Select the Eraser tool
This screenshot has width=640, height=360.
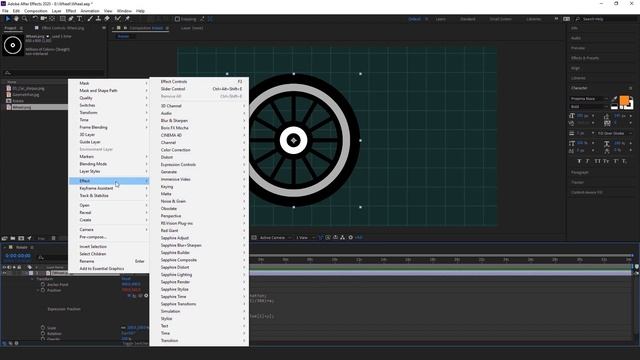click(107, 19)
